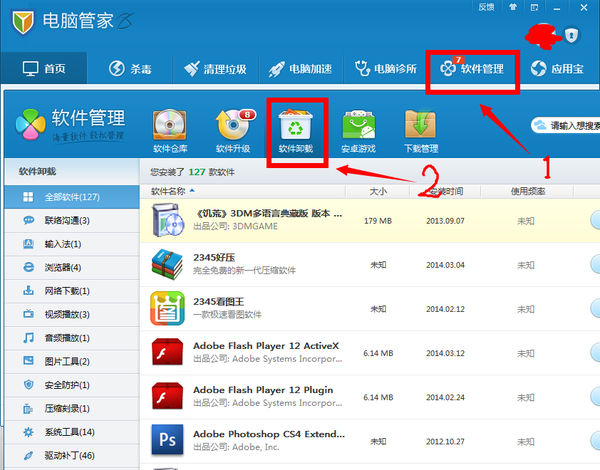Click the 179 MB size cell

pos(378,221)
